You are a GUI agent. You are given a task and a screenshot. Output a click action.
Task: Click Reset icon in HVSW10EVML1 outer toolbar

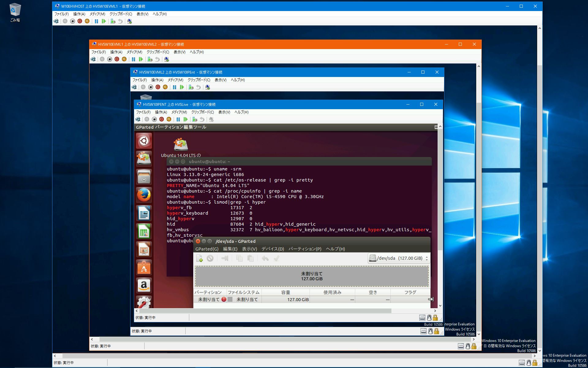click(x=104, y=21)
